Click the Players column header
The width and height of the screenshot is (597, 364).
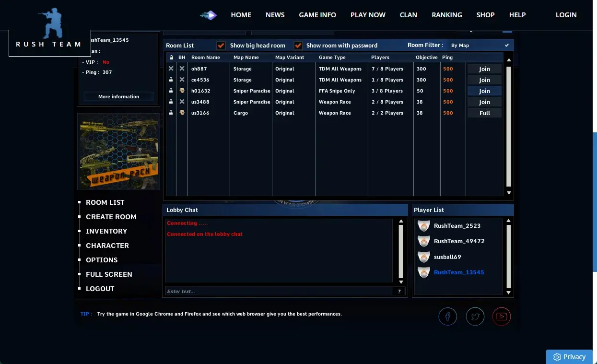pyautogui.click(x=380, y=57)
